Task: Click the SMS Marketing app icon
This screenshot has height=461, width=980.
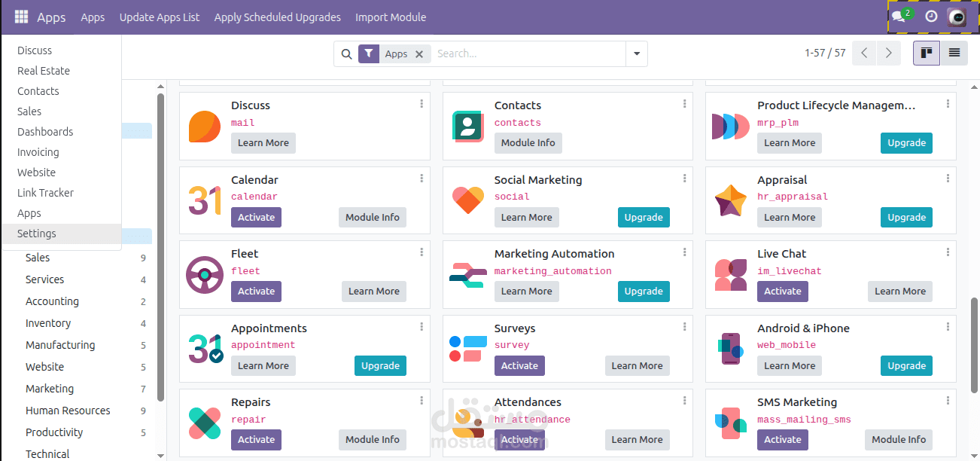Action: tap(730, 423)
